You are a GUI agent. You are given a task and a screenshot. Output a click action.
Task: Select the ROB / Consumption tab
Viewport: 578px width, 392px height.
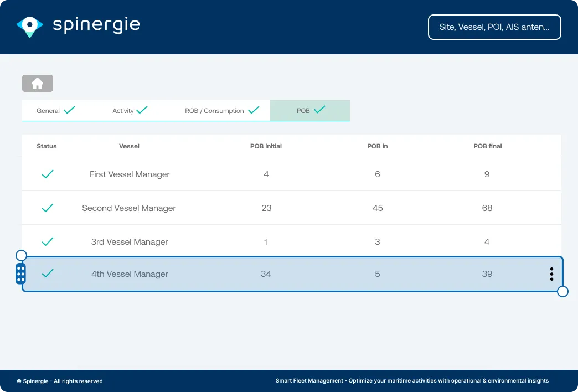point(221,111)
